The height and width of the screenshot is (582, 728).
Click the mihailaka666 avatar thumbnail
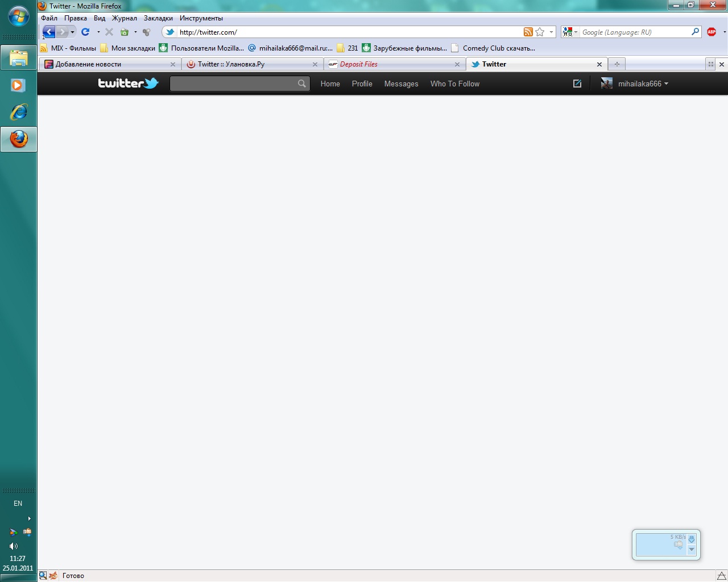tap(607, 84)
